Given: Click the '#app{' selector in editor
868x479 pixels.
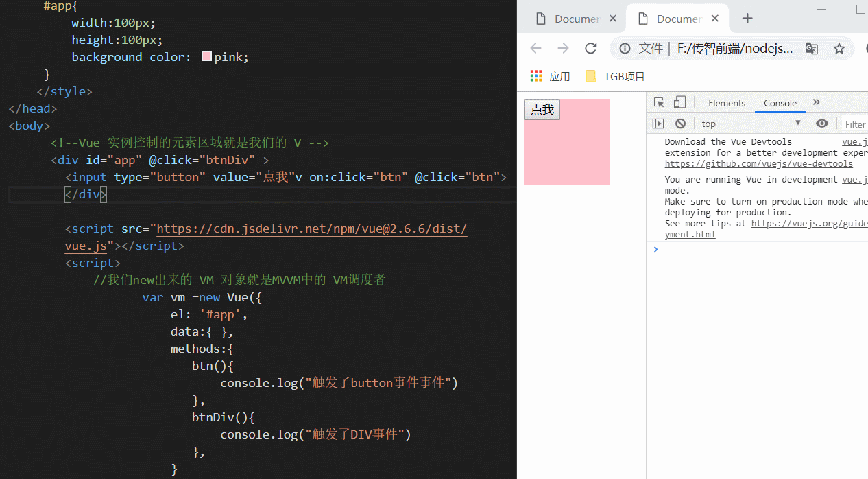Looking at the screenshot, I should tap(61, 6).
